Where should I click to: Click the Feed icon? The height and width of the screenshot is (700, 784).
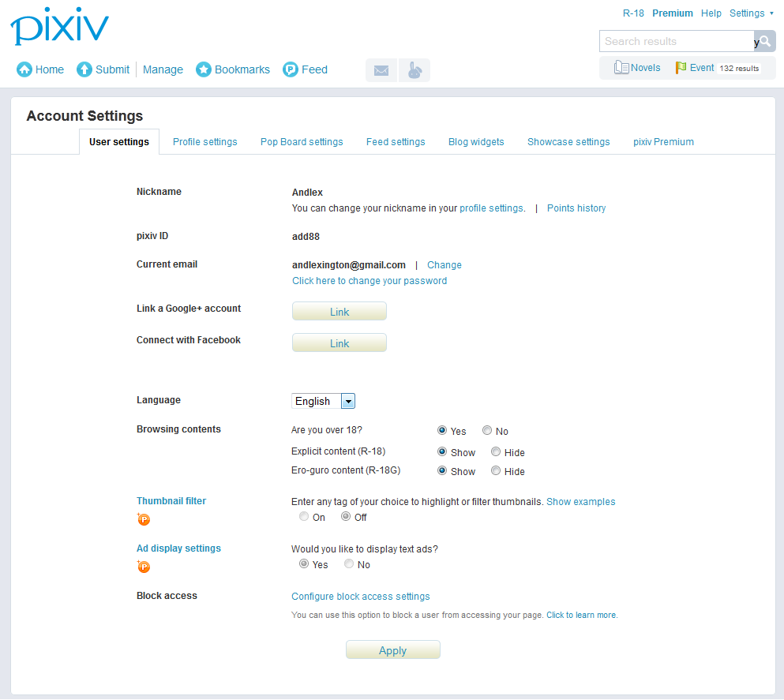coord(291,69)
